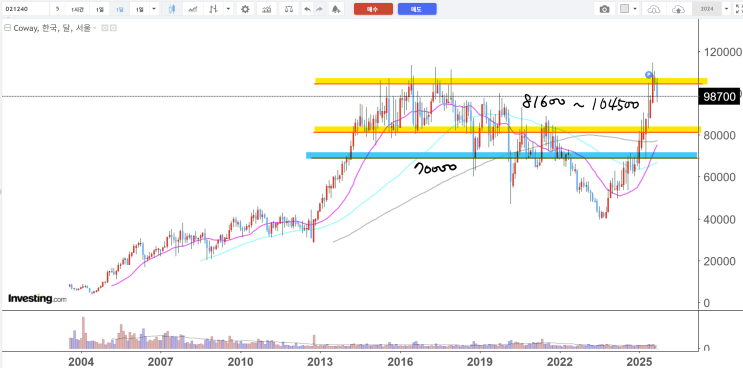Click the Coway, 한국, 달, 서울 legend title
The width and height of the screenshot is (743, 368).
tap(52, 28)
